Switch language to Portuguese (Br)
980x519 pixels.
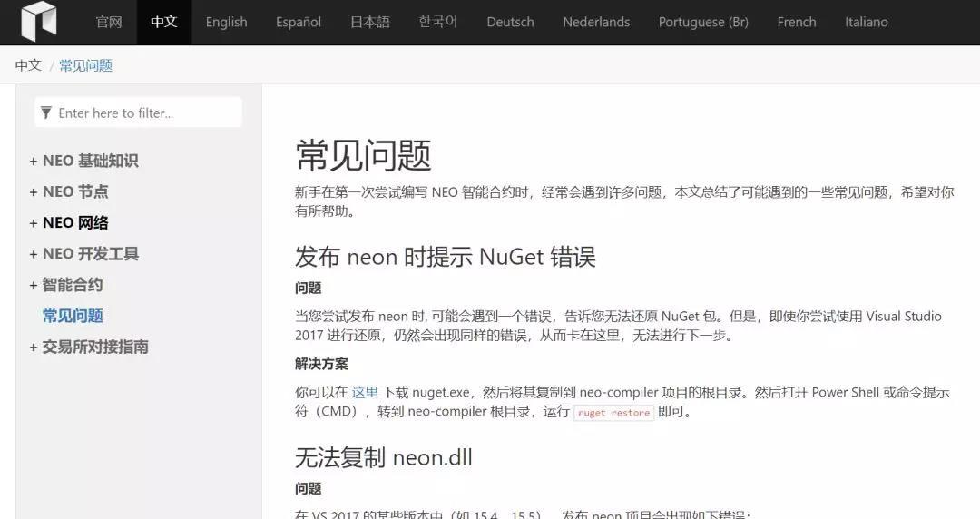[703, 22]
